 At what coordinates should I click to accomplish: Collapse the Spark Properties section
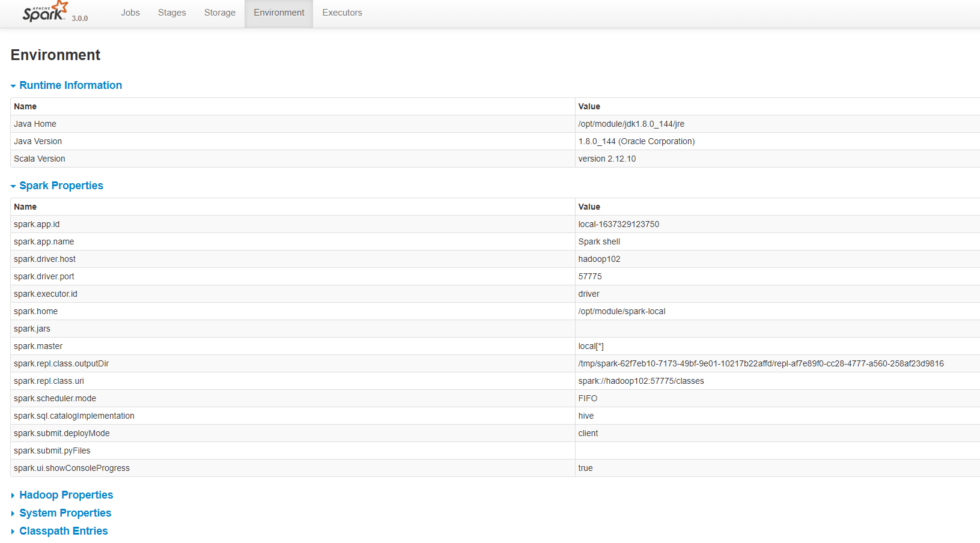57,186
